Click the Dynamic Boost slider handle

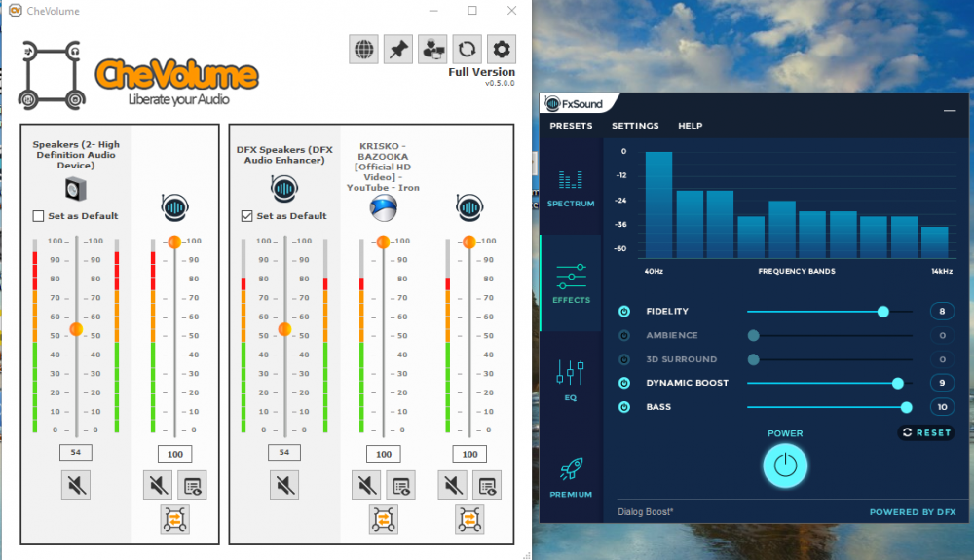[898, 384]
